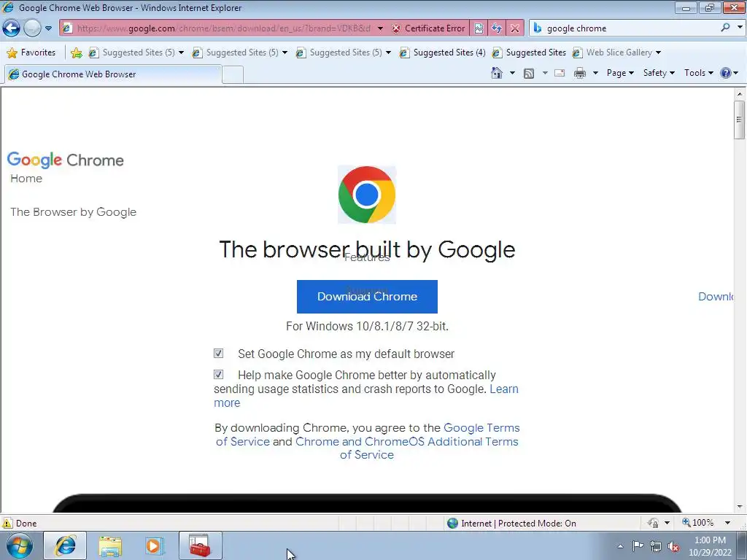The width and height of the screenshot is (747, 560).
Task: Click Internet Protected Mode status text
Action: pos(519,524)
